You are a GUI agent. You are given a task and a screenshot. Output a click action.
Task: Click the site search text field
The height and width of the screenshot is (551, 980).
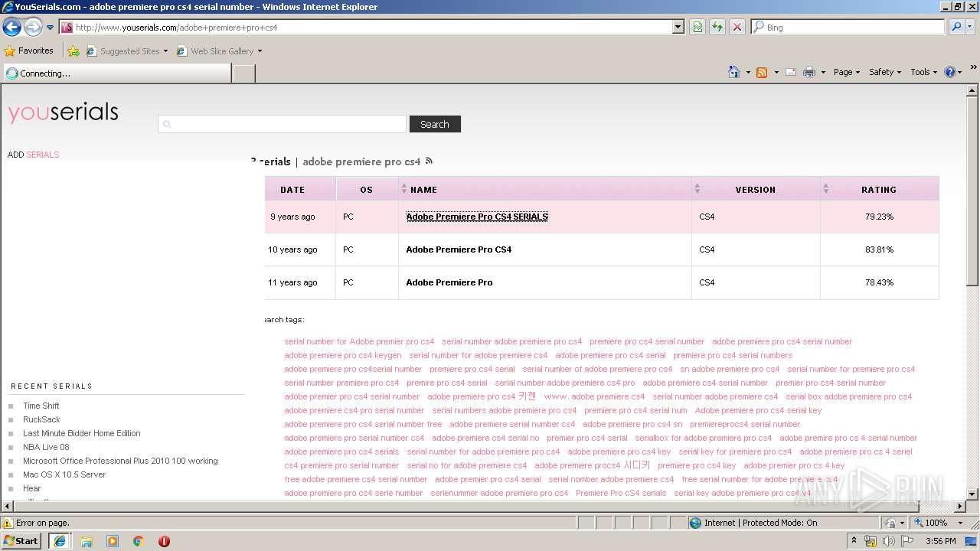click(x=282, y=124)
